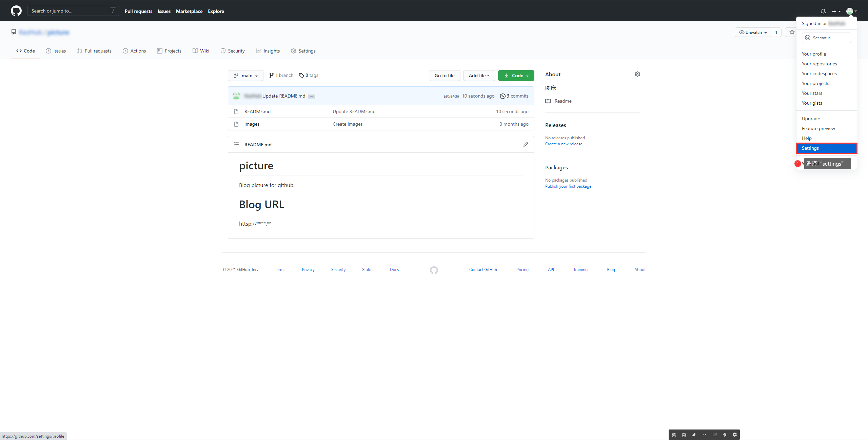The image size is (868, 440).
Task: Open Your stars
Action: pos(826,93)
